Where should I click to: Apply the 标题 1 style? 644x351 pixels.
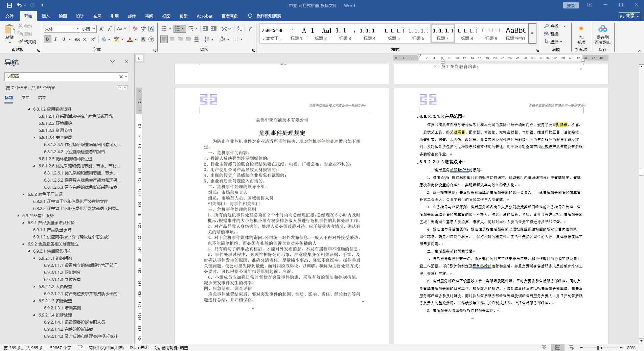pos(296,34)
